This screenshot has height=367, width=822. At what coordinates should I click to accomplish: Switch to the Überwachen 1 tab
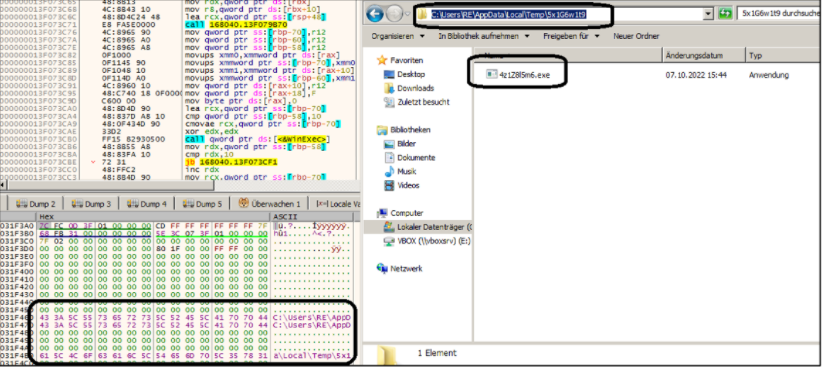tap(269, 203)
